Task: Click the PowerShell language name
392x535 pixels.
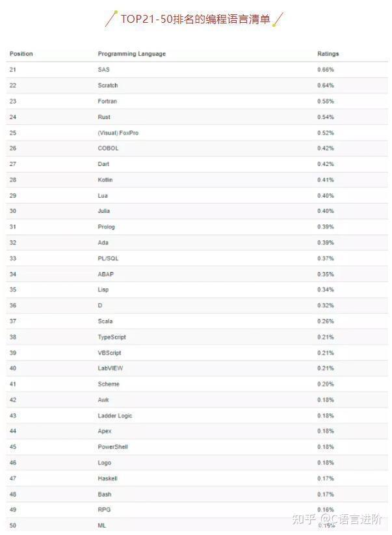Action: (x=112, y=447)
